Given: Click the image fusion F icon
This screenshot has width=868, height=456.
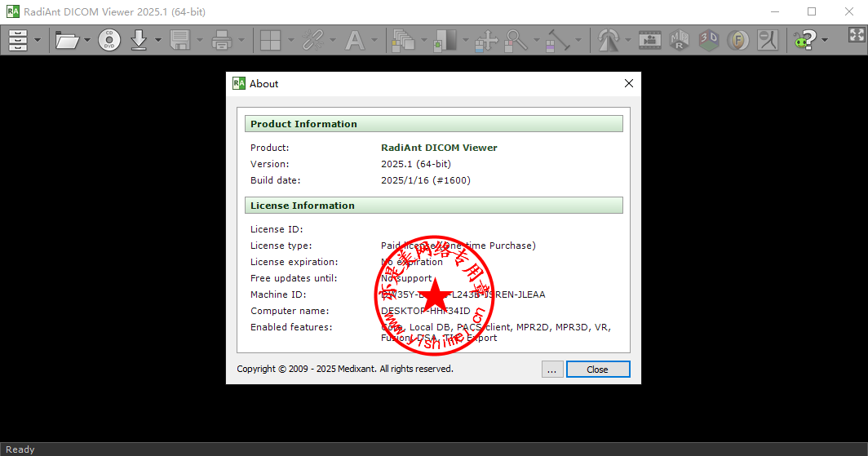Looking at the screenshot, I should [x=738, y=39].
